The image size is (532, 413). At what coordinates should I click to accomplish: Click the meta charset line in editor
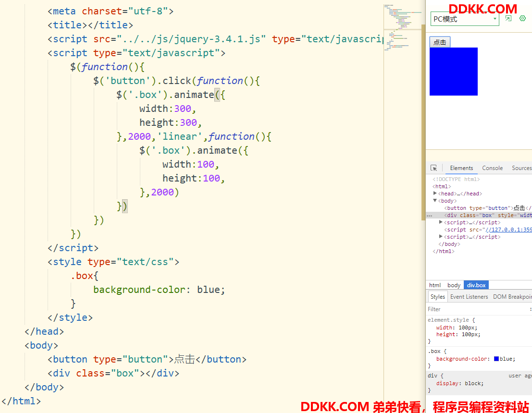point(111,11)
